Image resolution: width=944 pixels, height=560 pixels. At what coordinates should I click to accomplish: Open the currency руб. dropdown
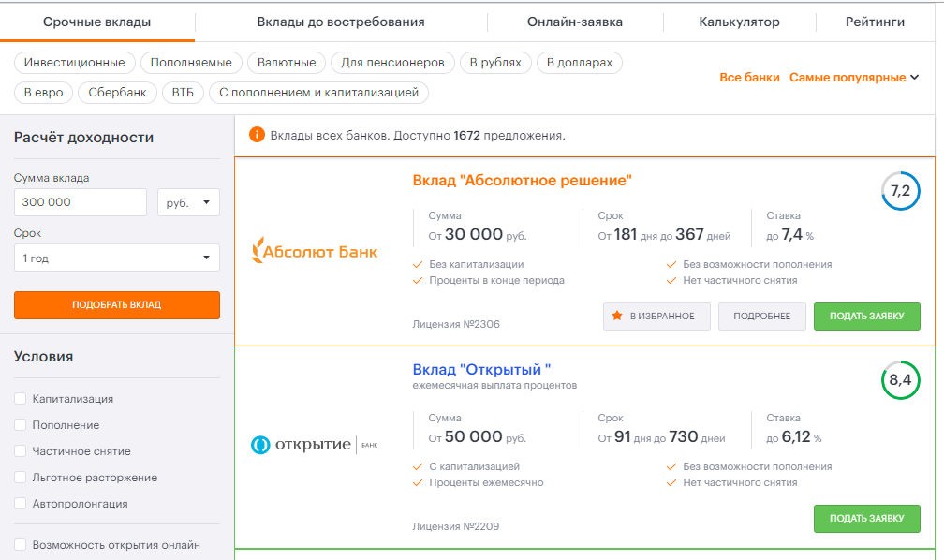188,202
